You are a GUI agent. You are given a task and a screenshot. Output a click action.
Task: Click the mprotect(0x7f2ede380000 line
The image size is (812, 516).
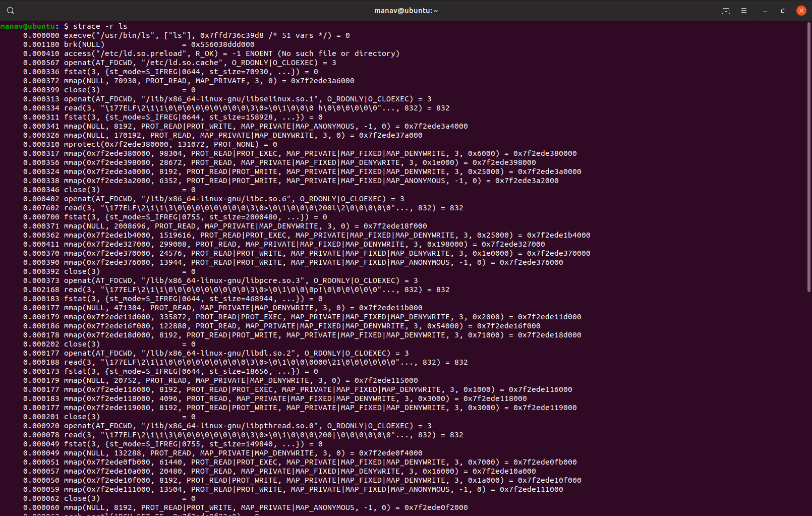pos(150,144)
